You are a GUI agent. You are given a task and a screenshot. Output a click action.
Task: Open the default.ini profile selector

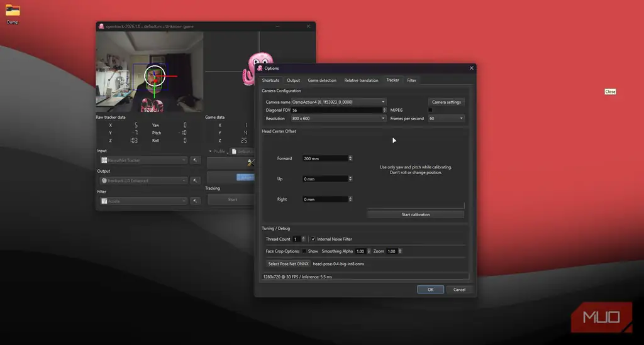point(242,151)
